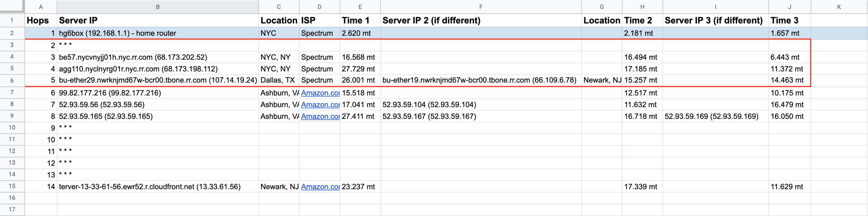
Task: Select column A header
Action: [x=41, y=7]
